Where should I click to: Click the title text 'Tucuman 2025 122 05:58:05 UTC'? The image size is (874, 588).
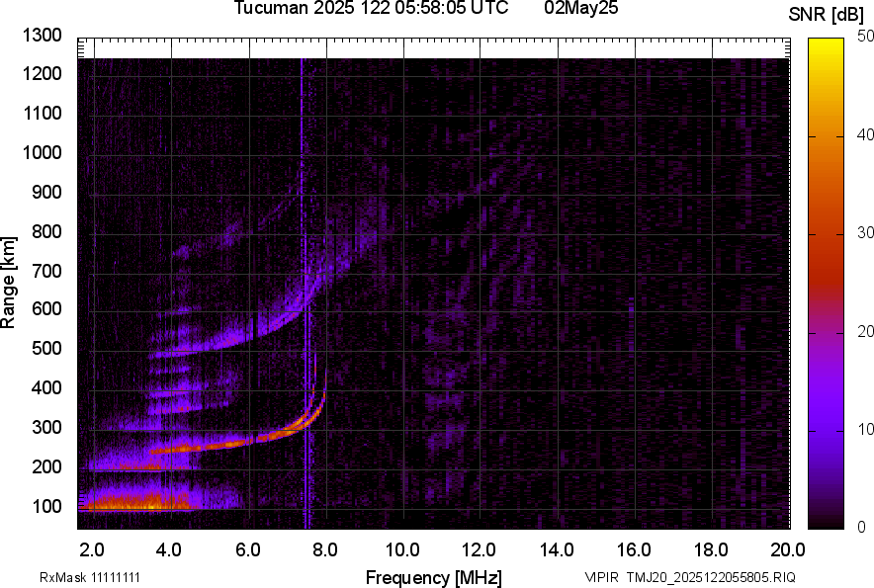(371, 8)
